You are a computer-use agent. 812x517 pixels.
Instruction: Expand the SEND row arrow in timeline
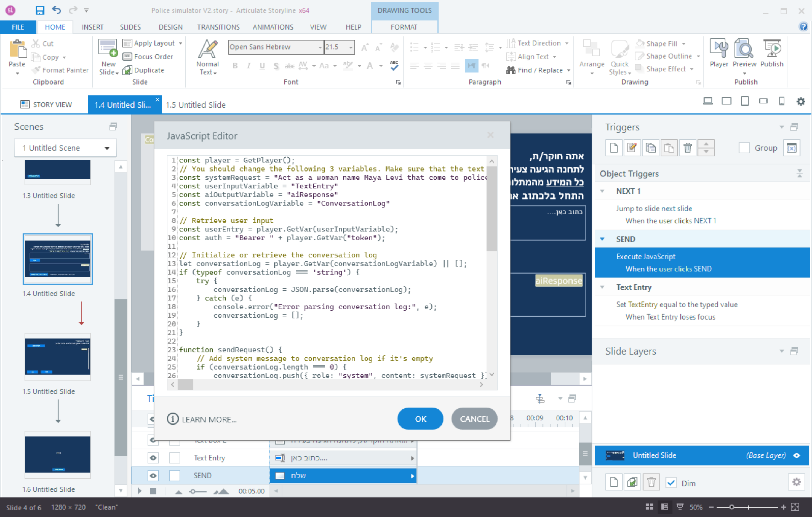pyautogui.click(x=412, y=476)
